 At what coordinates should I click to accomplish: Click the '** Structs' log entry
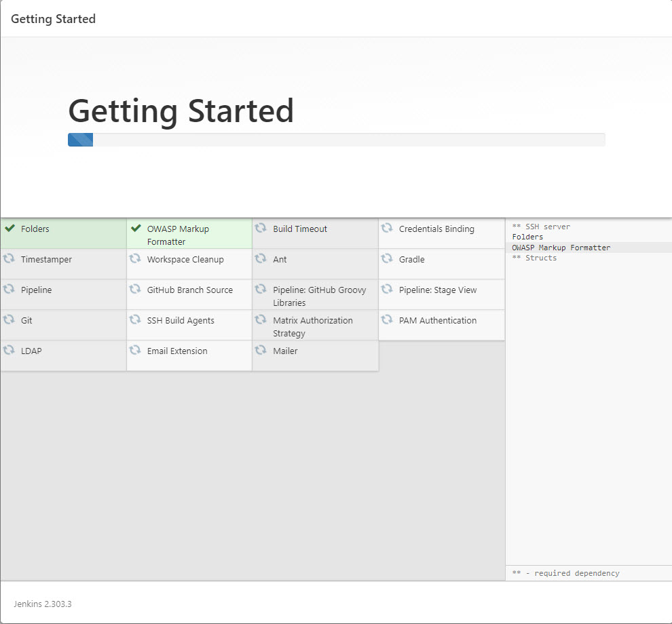tap(534, 258)
